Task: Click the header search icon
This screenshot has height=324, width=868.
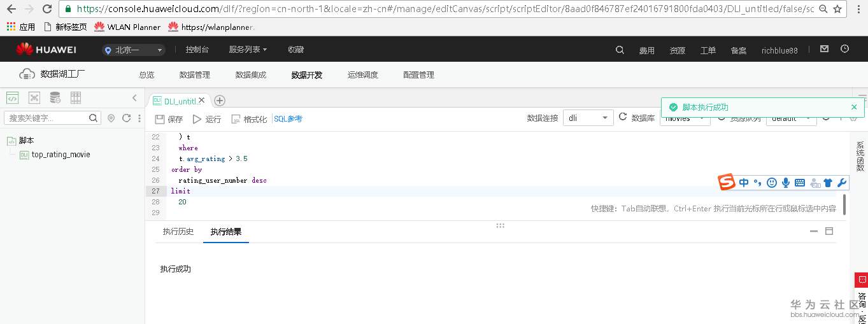Action: point(620,50)
